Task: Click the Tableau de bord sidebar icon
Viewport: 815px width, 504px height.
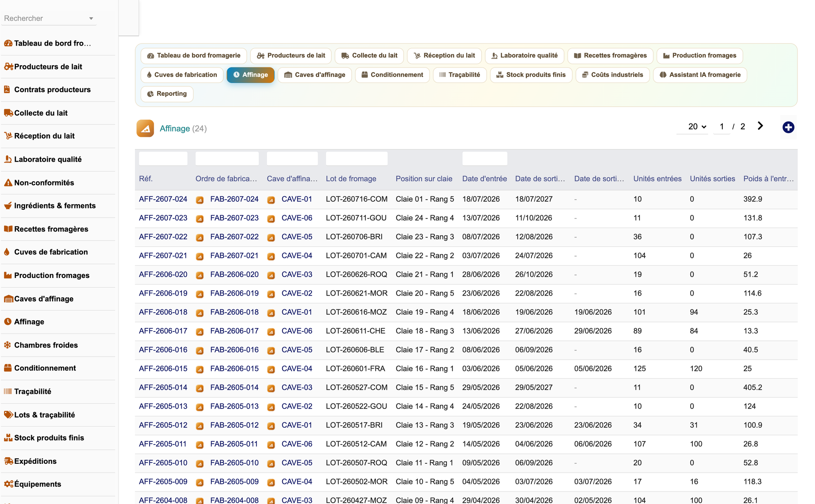Action: point(8,43)
